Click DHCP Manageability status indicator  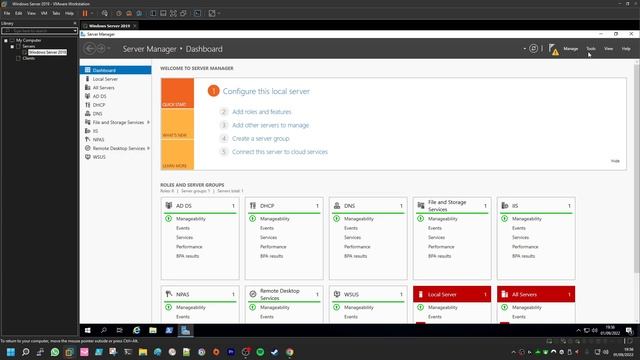point(253,219)
